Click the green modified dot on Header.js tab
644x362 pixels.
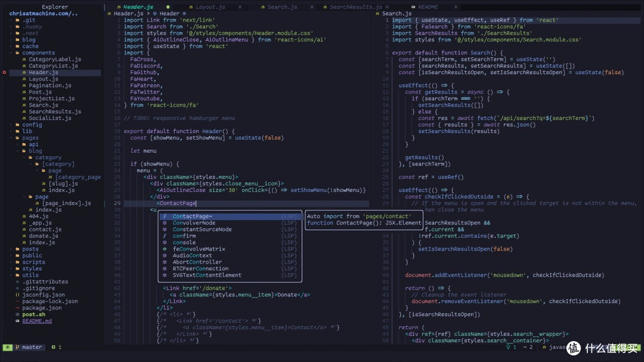(168, 7)
